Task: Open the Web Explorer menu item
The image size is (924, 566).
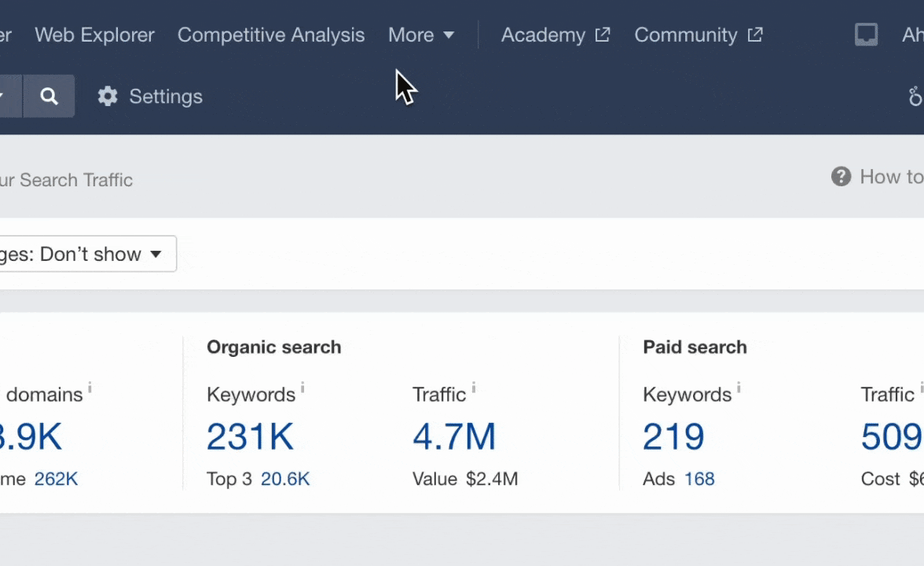Action: (94, 35)
